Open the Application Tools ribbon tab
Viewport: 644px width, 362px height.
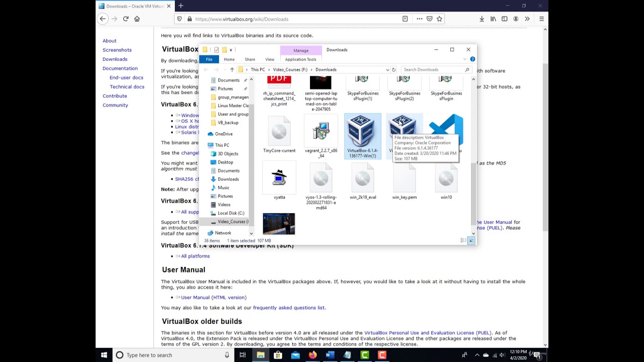(x=300, y=59)
